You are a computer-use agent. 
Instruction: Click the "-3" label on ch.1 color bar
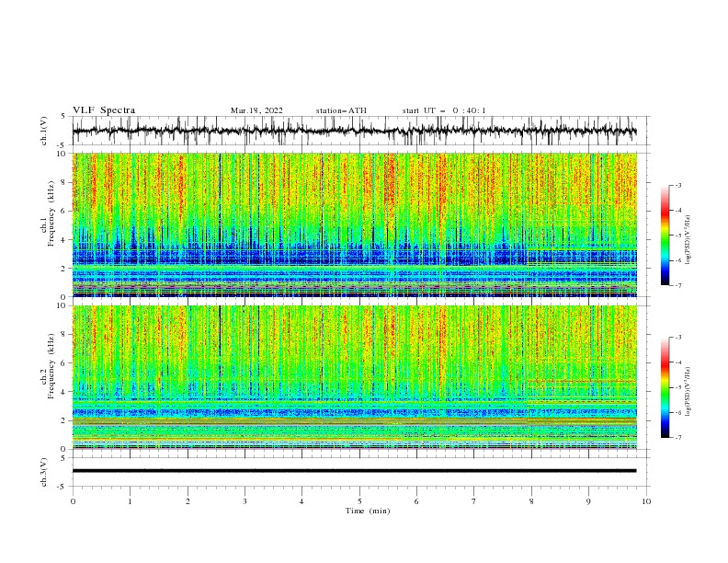677,185
